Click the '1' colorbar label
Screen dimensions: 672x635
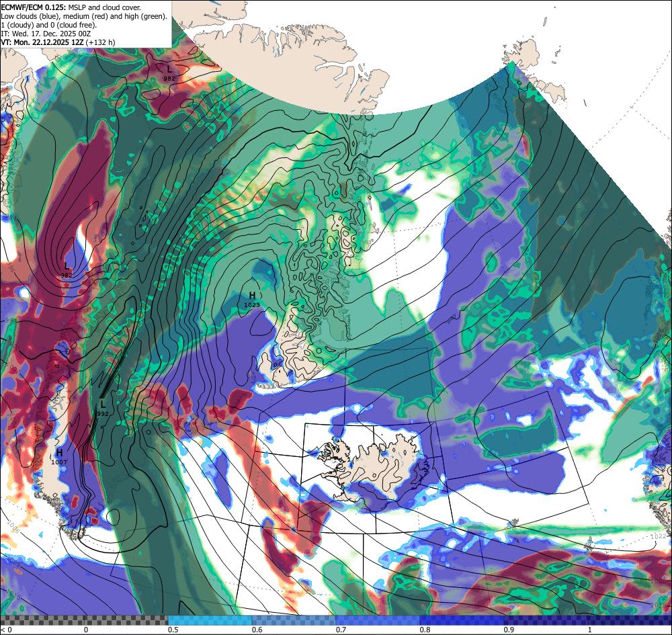(590, 630)
